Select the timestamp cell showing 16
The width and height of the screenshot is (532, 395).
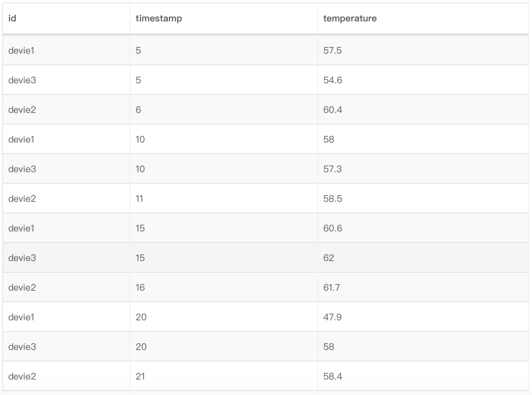140,287
